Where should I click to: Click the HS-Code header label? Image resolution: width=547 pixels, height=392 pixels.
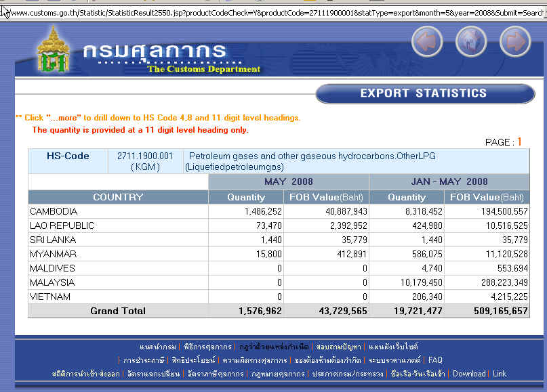coord(68,156)
